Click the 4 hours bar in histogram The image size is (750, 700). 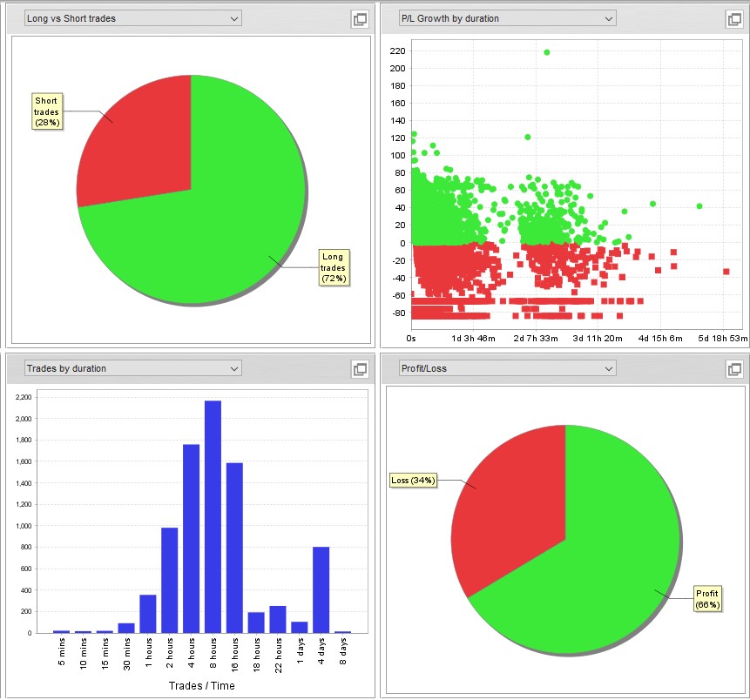tap(192, 539)
